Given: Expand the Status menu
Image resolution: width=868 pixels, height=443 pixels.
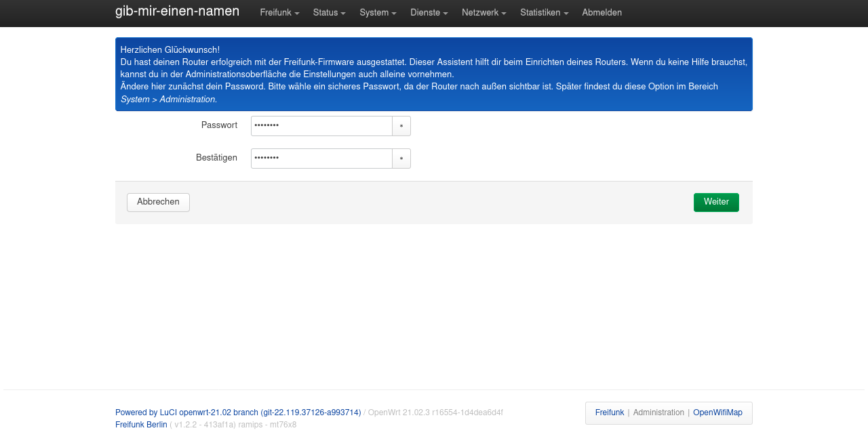Looking at the screenshot, I should coord(329,13).
